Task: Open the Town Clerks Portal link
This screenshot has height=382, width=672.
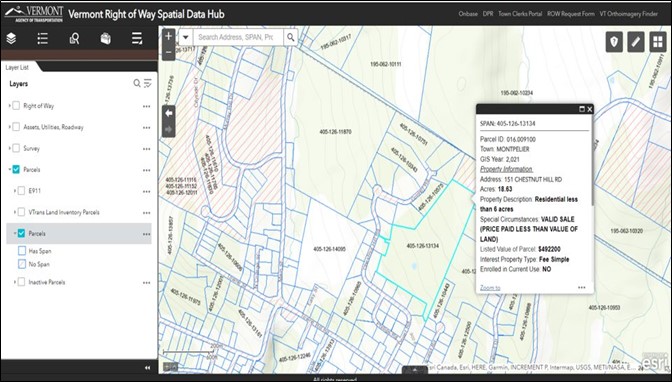Action: click(x=520, y=14)
